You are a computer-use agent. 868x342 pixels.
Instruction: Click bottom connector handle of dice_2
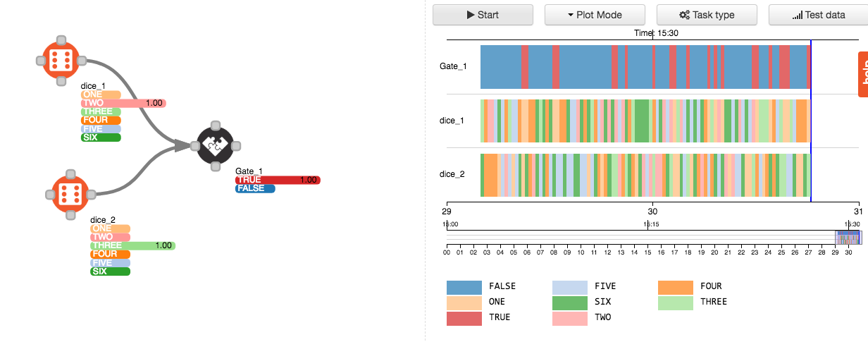(70, 212)
